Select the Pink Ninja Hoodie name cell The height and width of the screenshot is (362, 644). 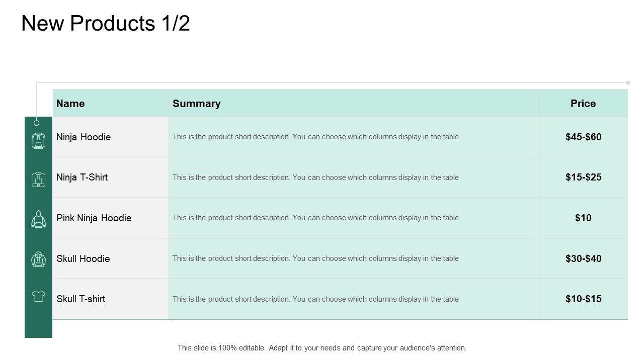pyautogui.click(x=94, y=218)
